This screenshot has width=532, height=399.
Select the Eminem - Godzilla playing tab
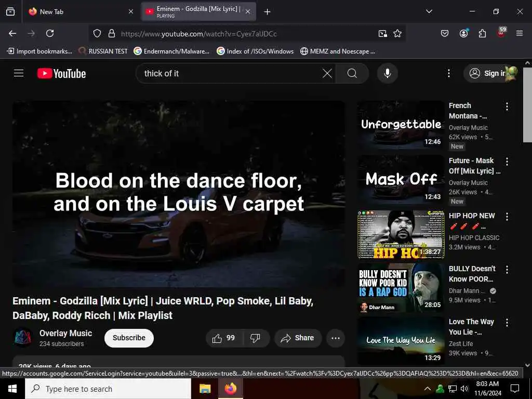[x=199, y=11]
